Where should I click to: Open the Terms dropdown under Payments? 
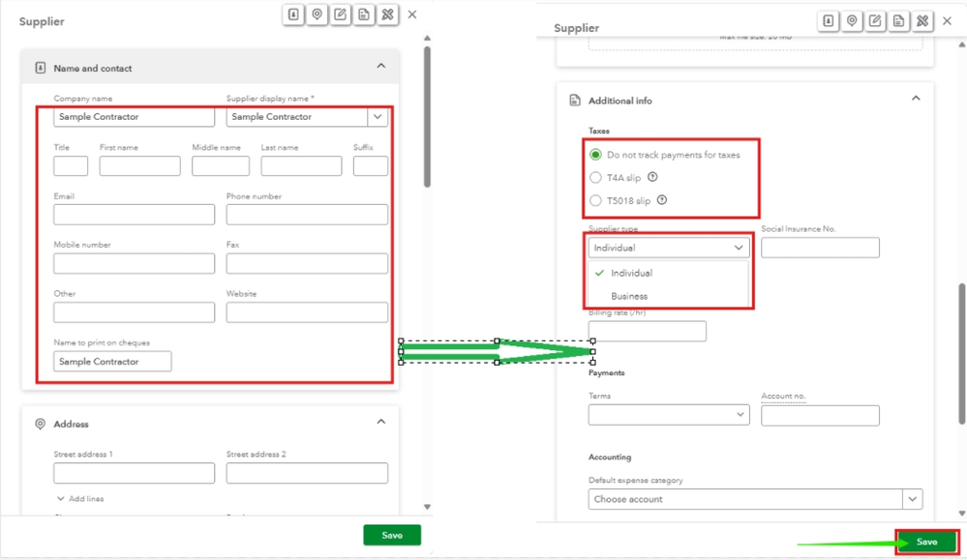click(669, 415)
